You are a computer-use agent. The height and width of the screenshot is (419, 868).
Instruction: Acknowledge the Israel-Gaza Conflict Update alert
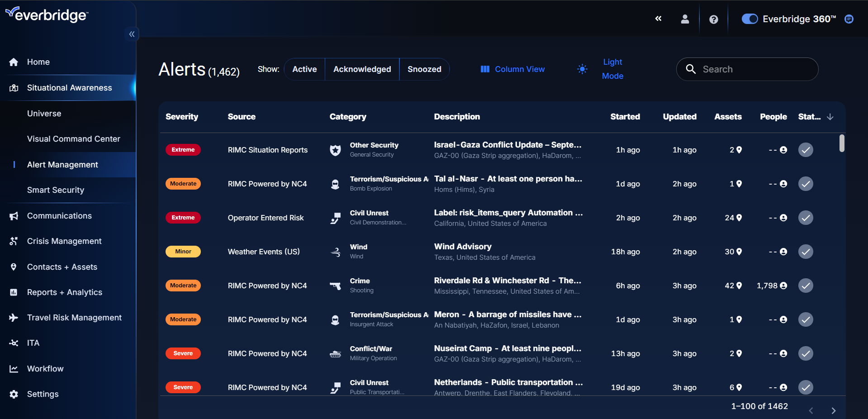[x=806, y=150]
